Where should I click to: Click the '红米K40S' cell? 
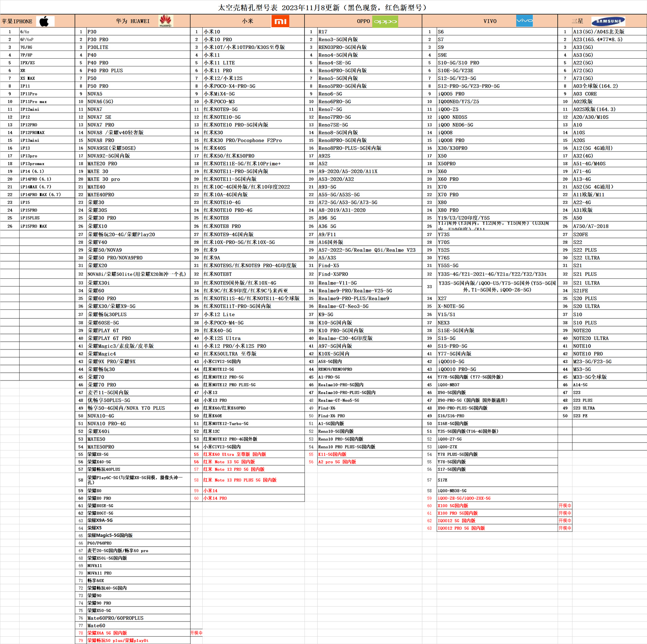tap(254, 148)
